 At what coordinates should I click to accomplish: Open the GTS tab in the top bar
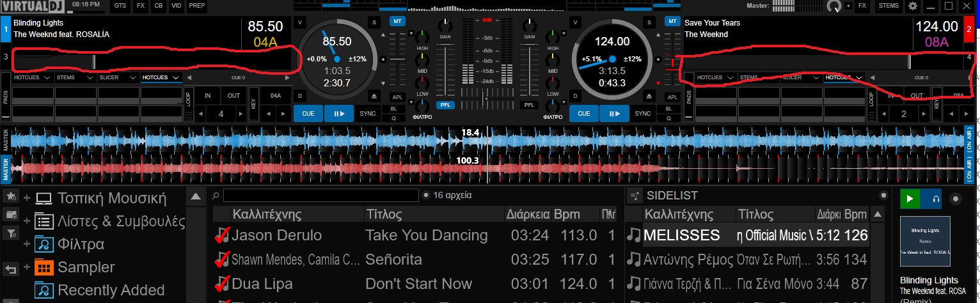tap(120, 6)
